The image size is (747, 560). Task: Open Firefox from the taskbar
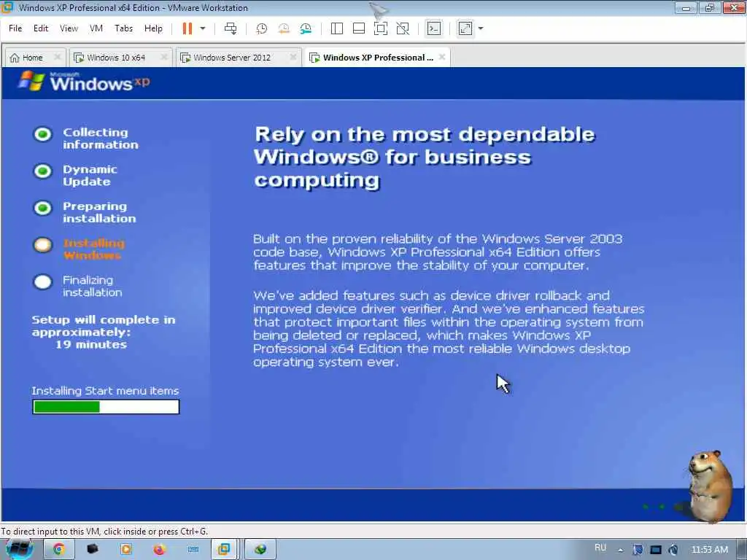[159, 549]
